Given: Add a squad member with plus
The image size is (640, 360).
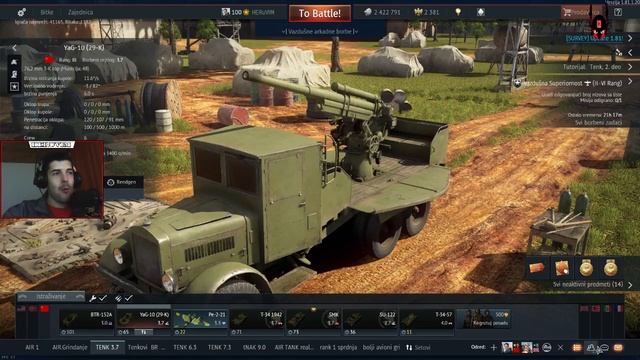Looking at the screenshot, I should click(x=493, y=347).
